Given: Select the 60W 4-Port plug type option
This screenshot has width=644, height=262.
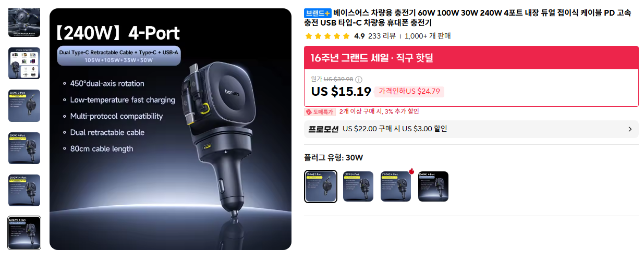Looking at the screenshot, I should coord(358,186).
